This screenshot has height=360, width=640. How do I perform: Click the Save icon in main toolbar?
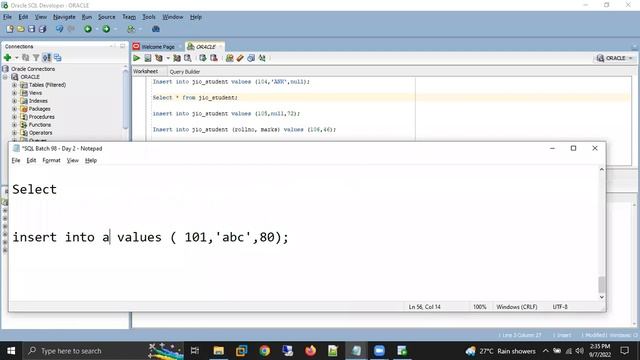(31, 29)
